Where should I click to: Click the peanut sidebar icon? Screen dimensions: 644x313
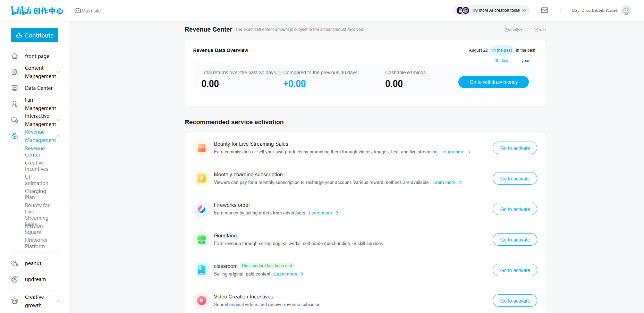click(x=15, y=263)
